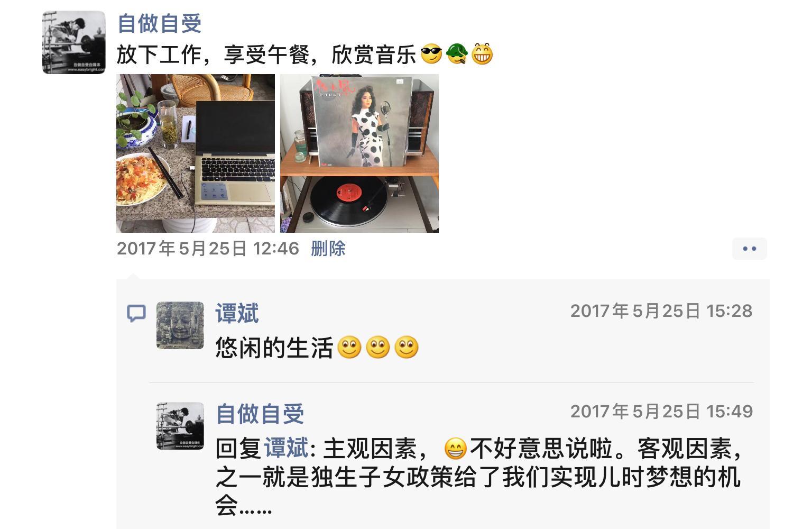This screenshot has height=529, width=812.
Task: Open 谭斌's stone face avatar
Action: tap(180, 325)
